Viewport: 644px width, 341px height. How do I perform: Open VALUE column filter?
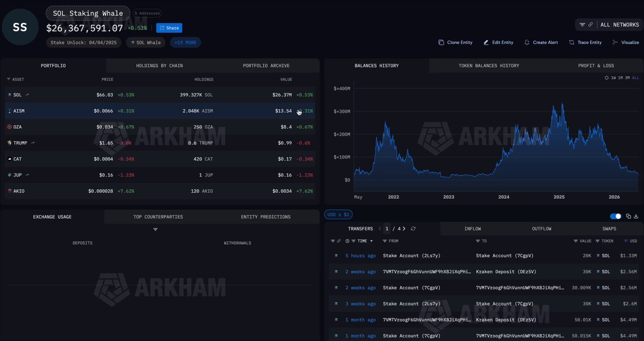576,241
